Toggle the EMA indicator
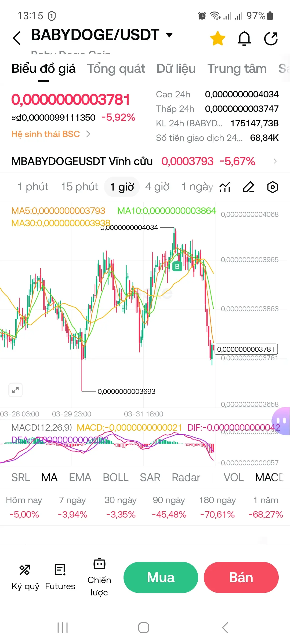The width and height of the screenshot is (290, 644). pos(80,478)
